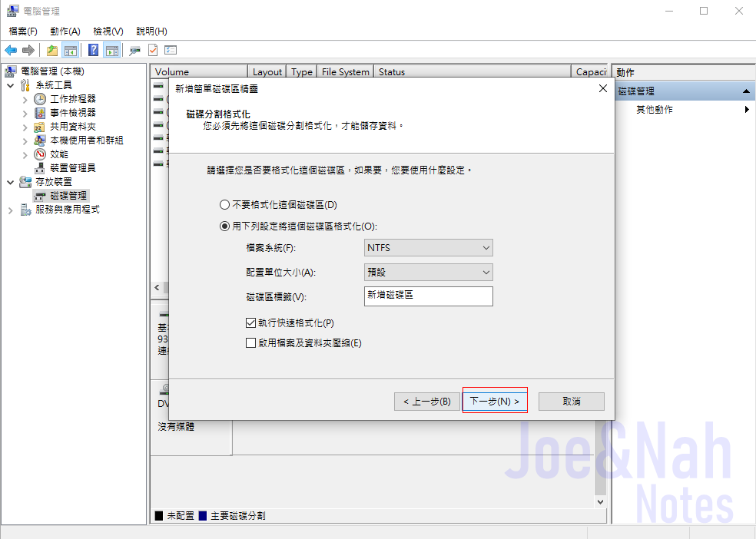Toggle the action pane icon in toolbar

[111, 49]
